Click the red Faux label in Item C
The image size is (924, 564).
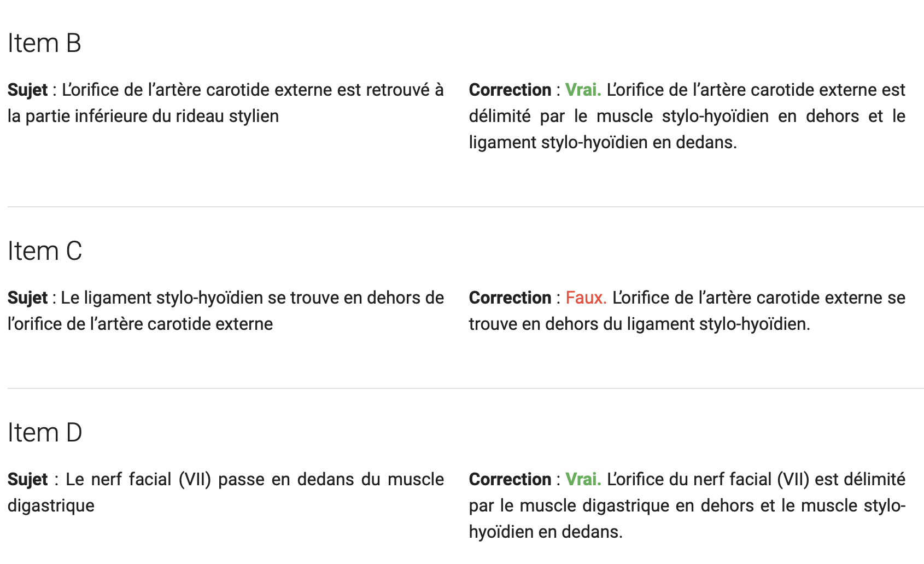pyautogui.click(x=586, y=298)
